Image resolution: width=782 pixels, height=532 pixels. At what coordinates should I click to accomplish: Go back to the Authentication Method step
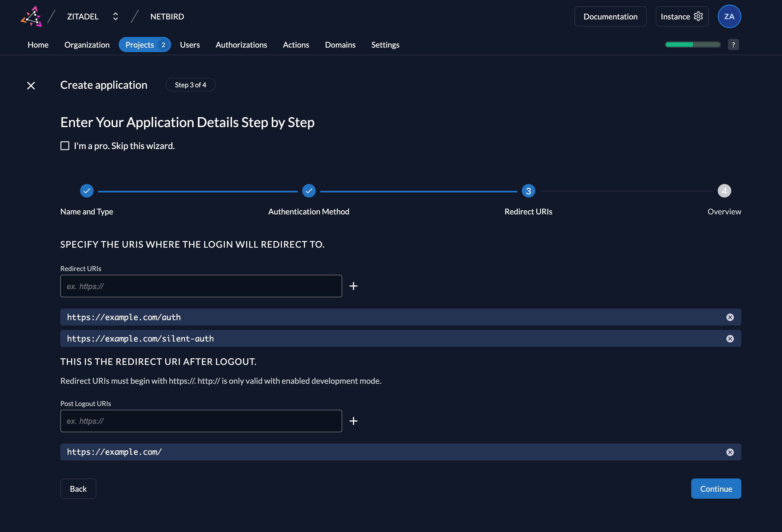[x=309, y=191]
